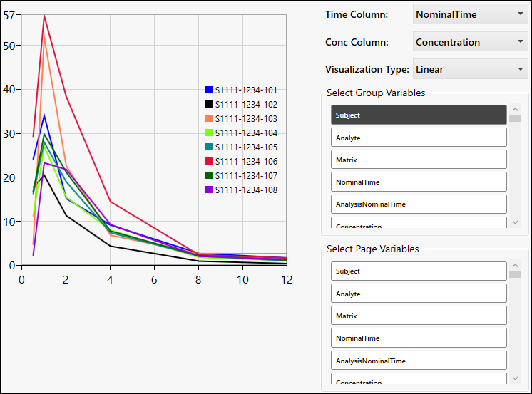Select Concentration in Group Variables list
The width and height of the screenshot is (532, 394).
pos(419,223)
